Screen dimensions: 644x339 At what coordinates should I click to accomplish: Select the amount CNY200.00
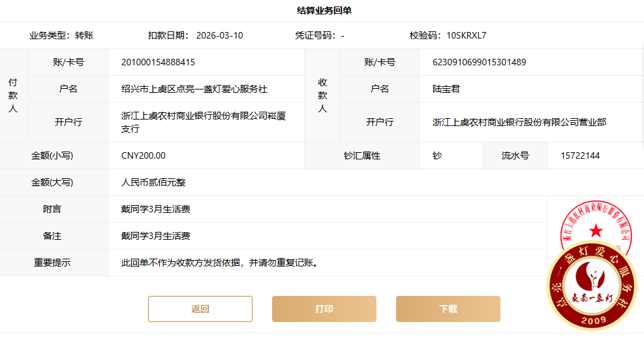pos(144,156)
